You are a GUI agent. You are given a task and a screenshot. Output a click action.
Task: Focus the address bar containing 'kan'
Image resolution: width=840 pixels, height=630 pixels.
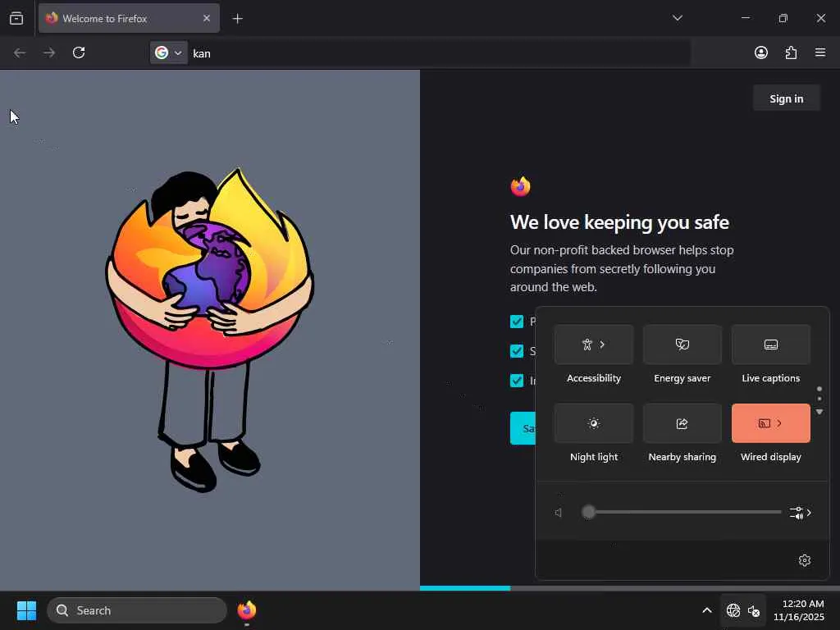coord(440,53)
